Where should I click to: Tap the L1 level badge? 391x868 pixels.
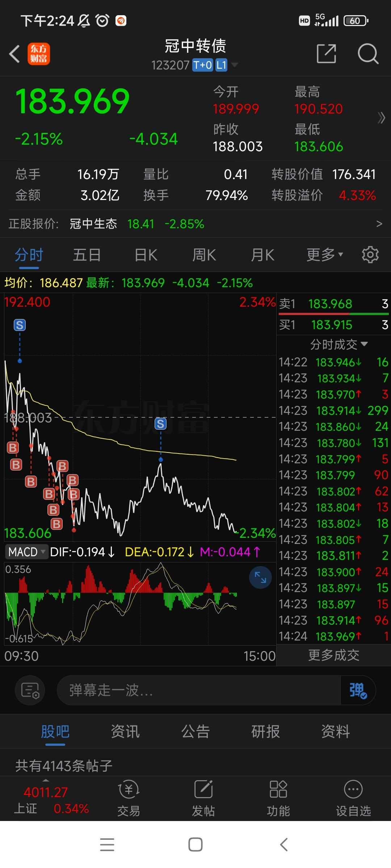click(221, 65)
